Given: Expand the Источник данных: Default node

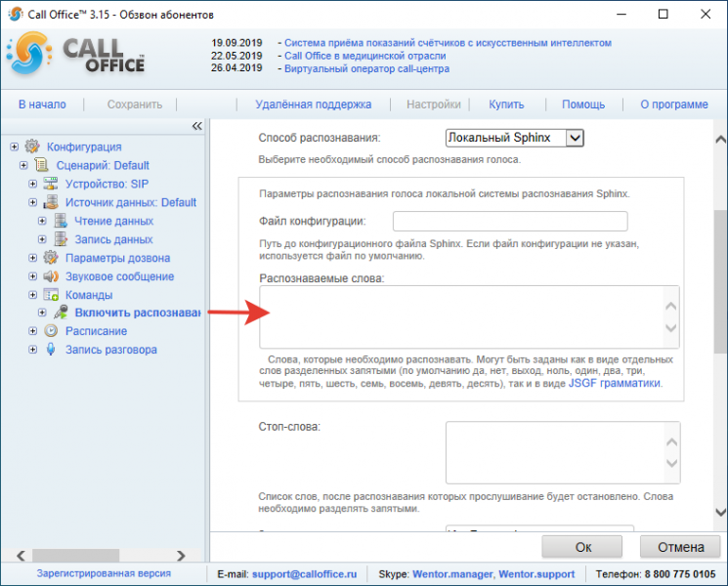Looking at the screenshot, I should 32,202.
